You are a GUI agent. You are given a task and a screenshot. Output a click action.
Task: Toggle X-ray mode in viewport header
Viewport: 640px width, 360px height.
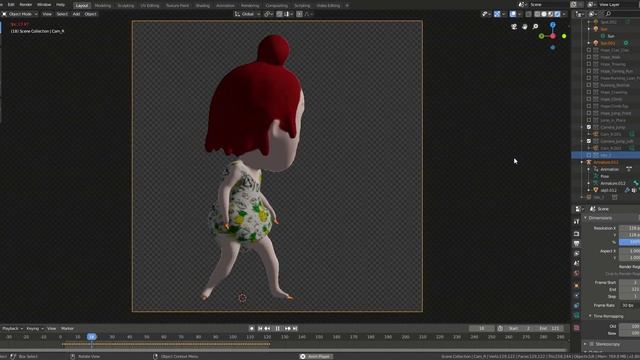pyautogui.click(x=529, y=14)
